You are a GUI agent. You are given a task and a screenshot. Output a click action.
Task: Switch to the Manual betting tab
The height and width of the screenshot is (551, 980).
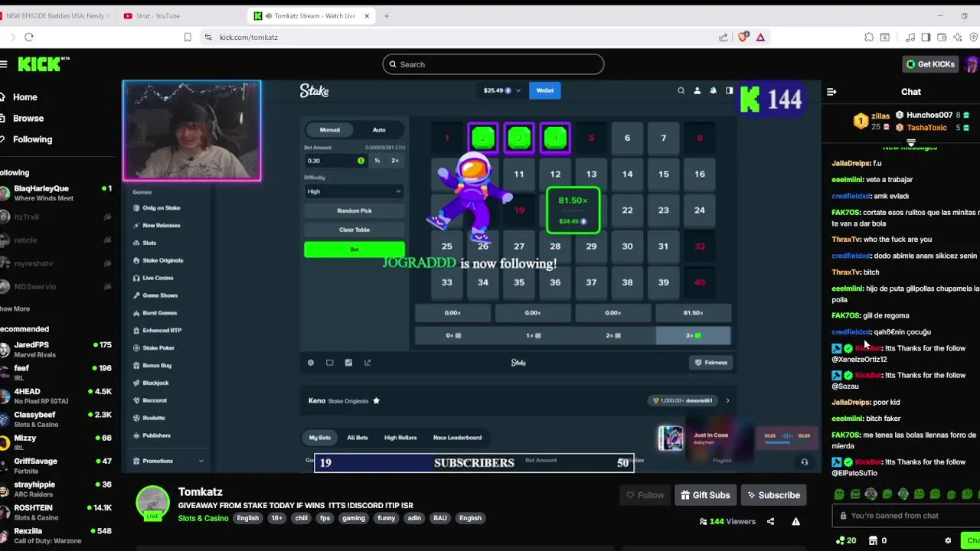tap(329, 129)
